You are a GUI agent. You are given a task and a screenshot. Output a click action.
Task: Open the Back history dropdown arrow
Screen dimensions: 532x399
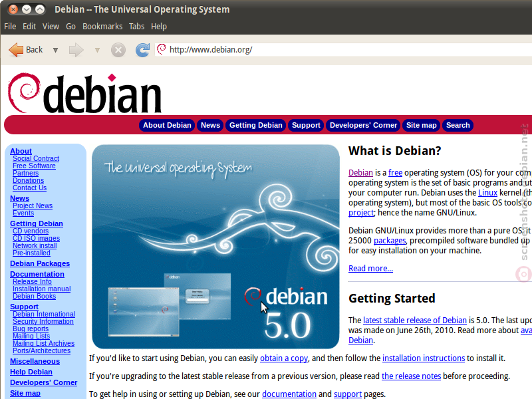[55, 51]
